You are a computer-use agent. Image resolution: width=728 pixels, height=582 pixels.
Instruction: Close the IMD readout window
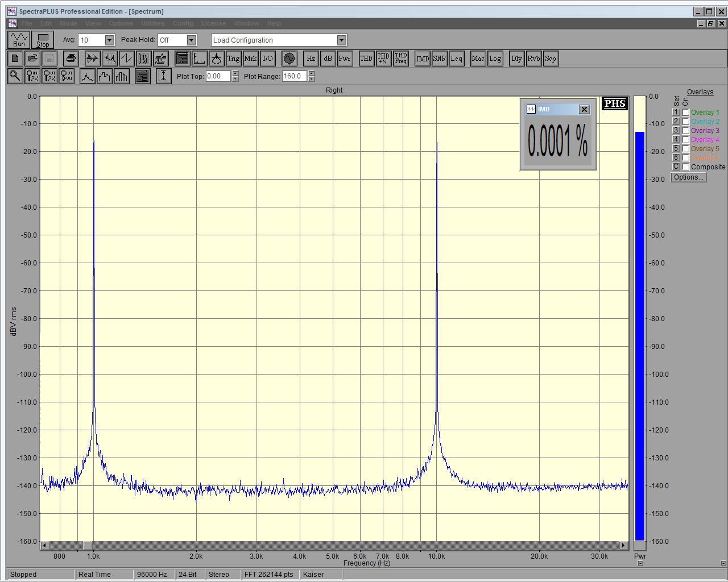[584, 109]
